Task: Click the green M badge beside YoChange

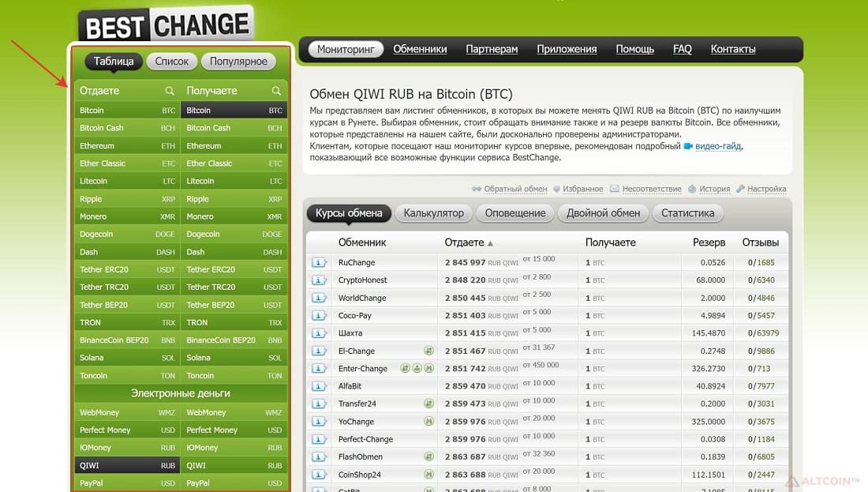Action: (x=428, y=421)
